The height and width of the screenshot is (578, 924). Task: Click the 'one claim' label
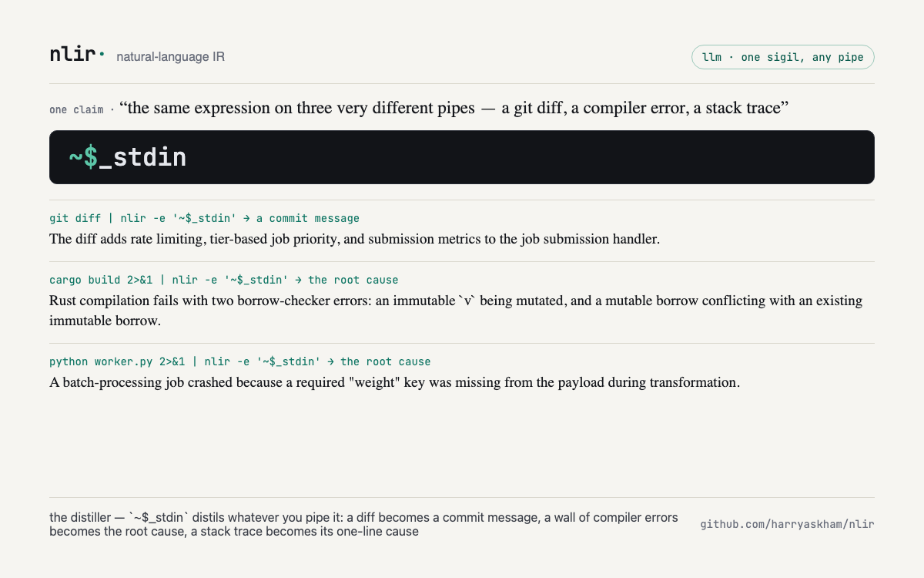(76, 109)
